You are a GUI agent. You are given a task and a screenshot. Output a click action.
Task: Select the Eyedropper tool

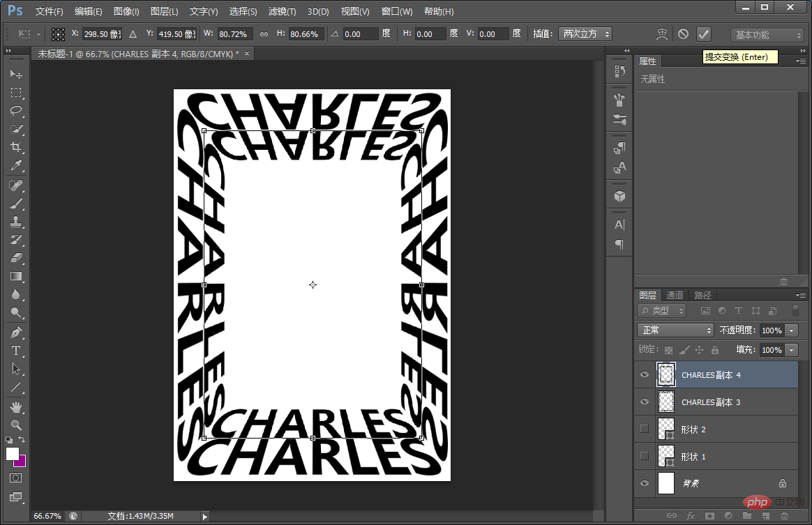coord(16,165)
